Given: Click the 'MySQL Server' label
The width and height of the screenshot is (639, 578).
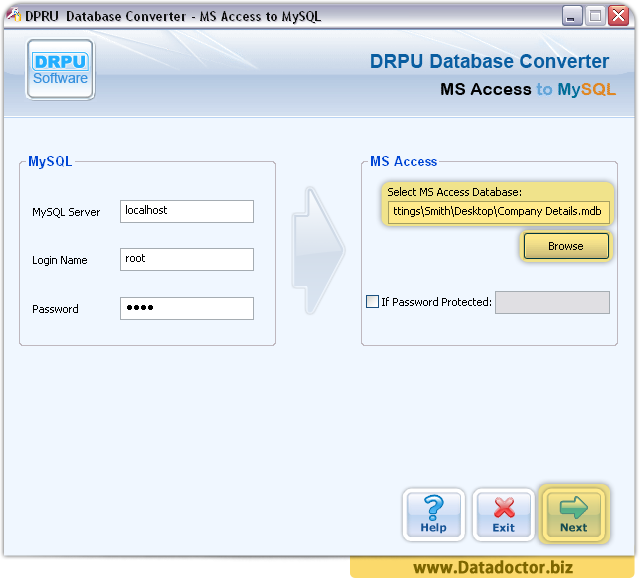Looking at the screenshot, I should click(x=66, y=212).
